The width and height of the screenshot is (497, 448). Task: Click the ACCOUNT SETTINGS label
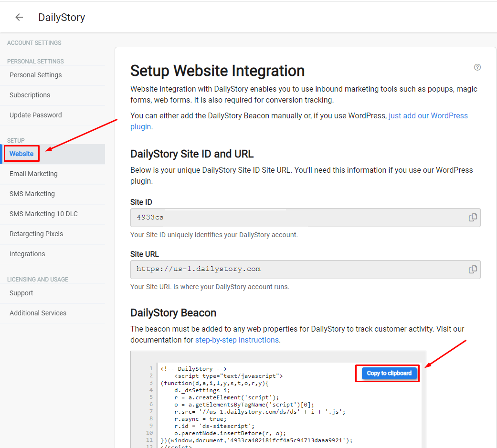[34, 43]
